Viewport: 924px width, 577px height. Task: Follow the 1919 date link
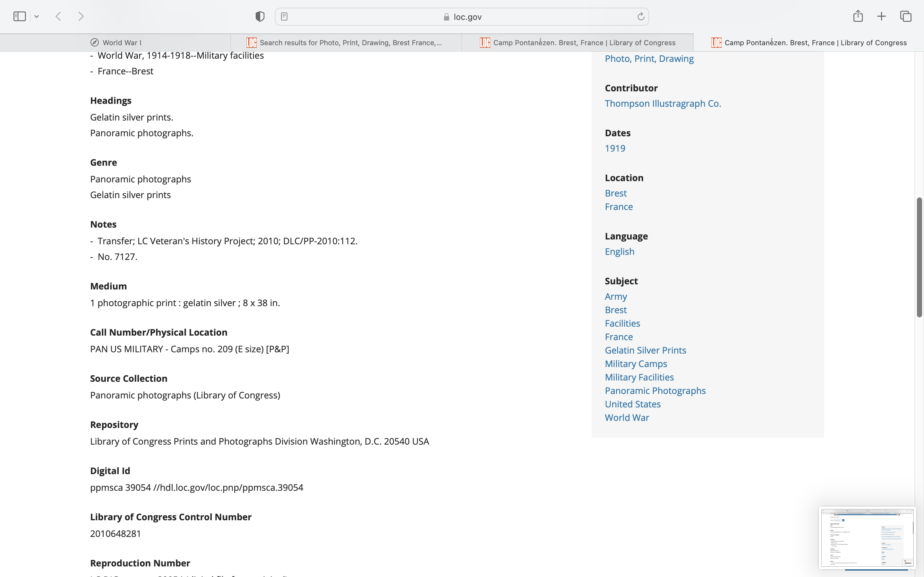(615, 148)
